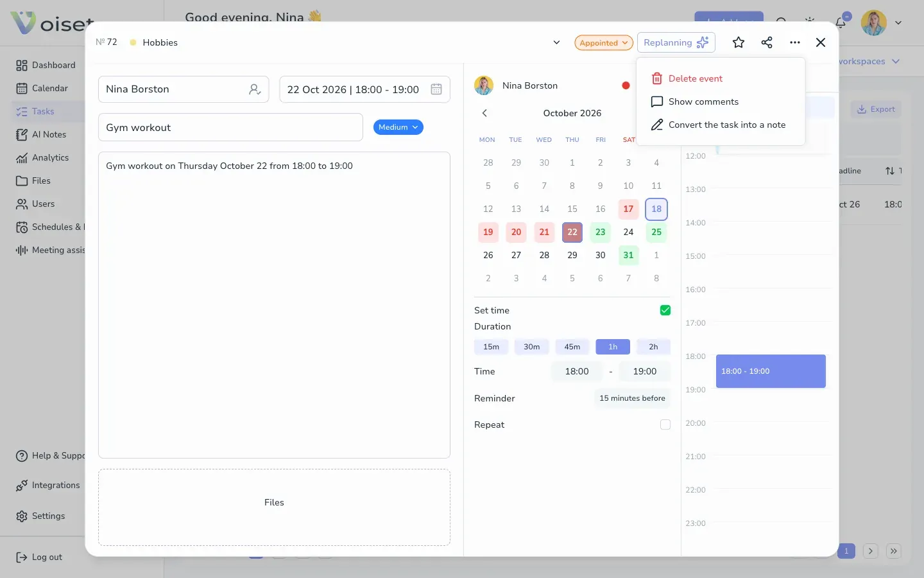Screen dimensions: 924x578
Task: Open the 18:00 start time selector
Action: point(577,371)
